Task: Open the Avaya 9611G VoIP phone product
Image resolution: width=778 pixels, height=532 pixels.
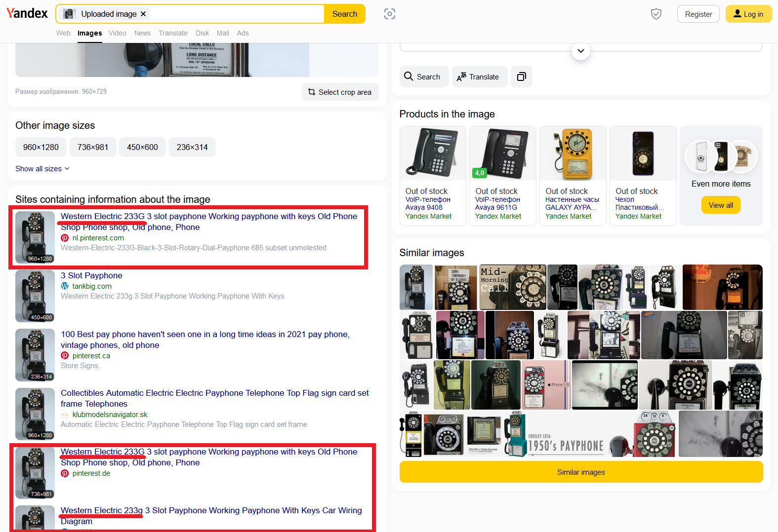Action: (x=503, y=176)
